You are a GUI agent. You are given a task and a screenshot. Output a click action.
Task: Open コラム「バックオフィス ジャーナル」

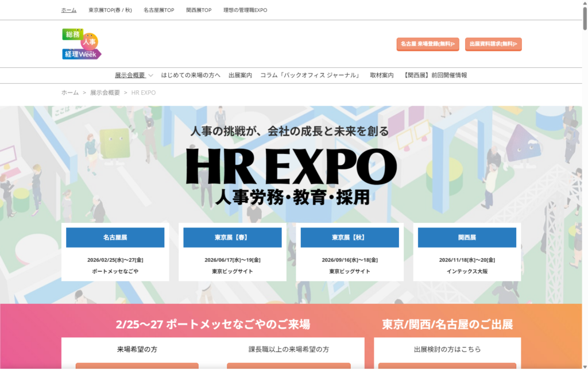(x=311, y=75)
